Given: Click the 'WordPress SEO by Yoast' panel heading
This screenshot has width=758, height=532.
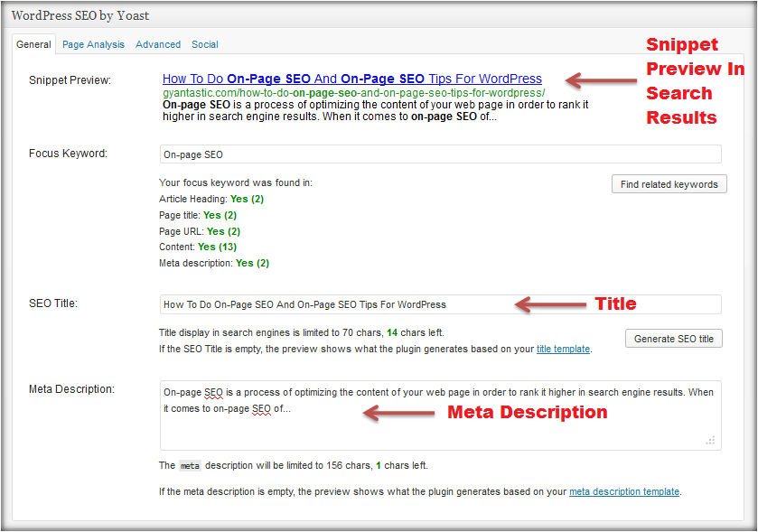Looking at the screenshot, I should coord(80,16).
